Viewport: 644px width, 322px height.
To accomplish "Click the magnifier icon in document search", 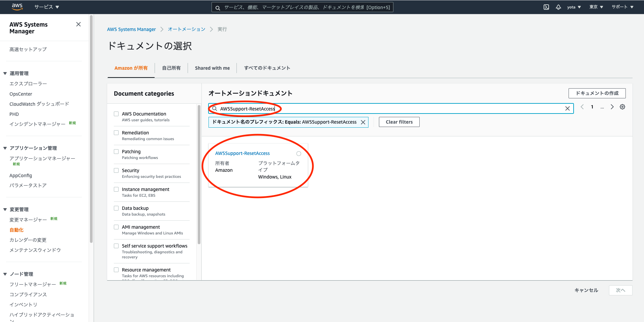I will click(x=215, y=108).
